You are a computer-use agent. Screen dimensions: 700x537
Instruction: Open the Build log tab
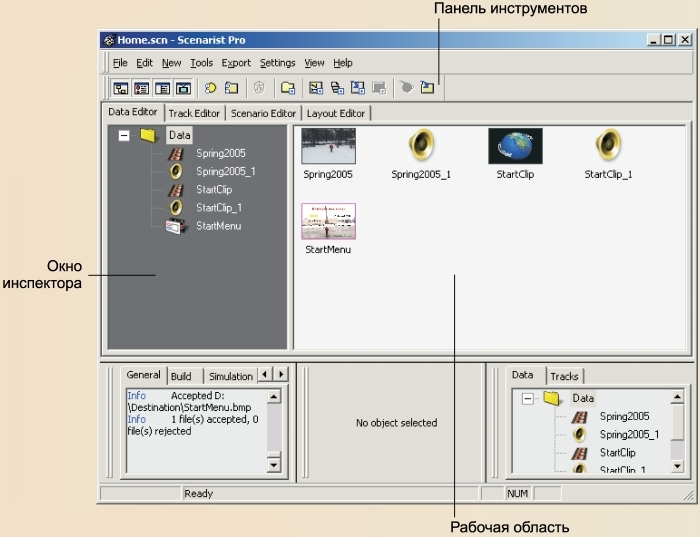click(181, 376)
